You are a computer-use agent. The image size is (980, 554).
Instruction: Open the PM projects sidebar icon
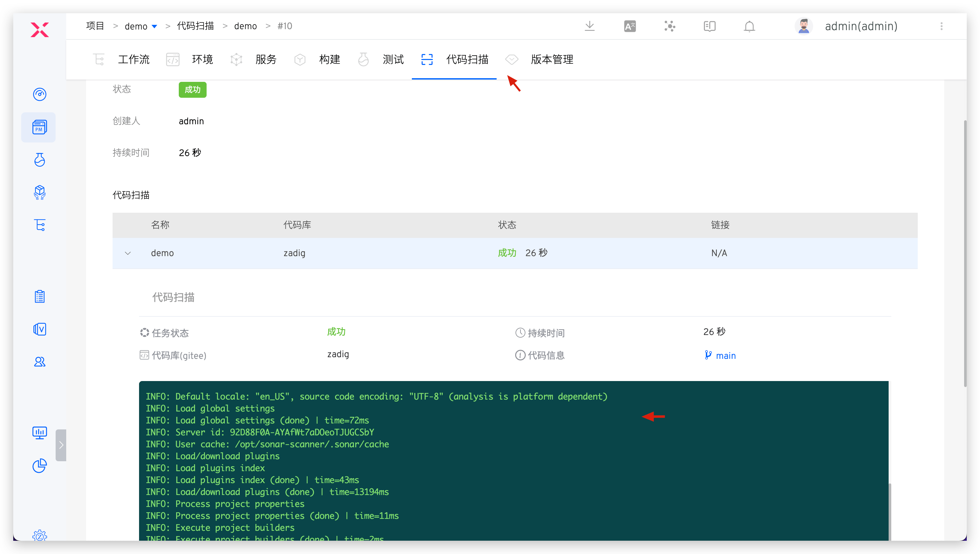click(39, 127)
